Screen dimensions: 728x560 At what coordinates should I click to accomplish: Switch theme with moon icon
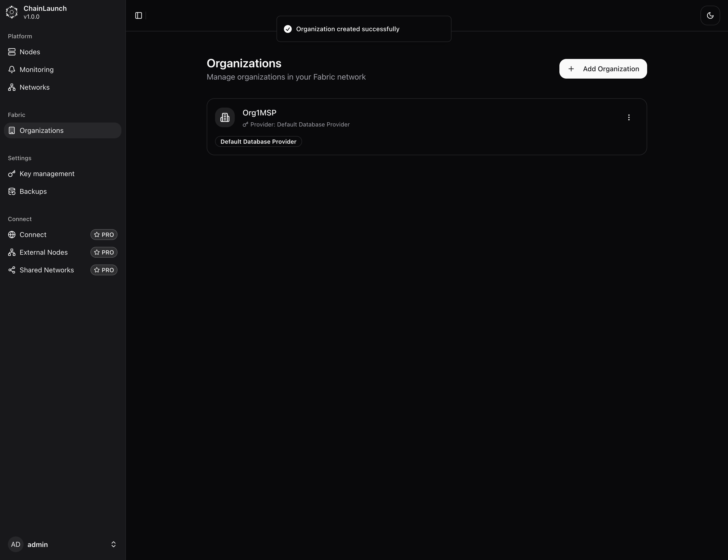[x=710, y=16]
